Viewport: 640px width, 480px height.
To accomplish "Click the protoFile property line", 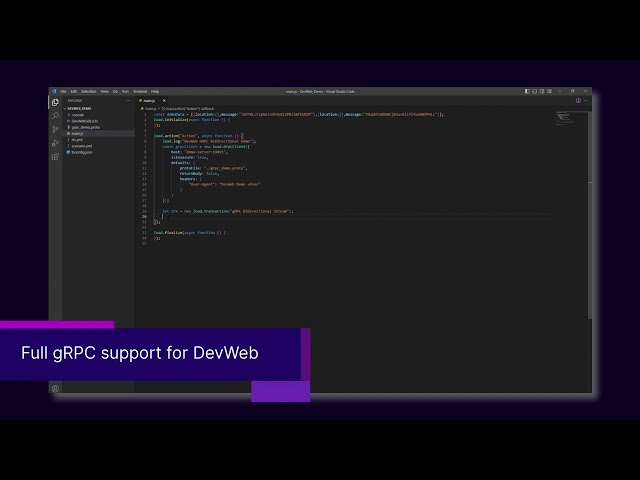I will (213, 168).
